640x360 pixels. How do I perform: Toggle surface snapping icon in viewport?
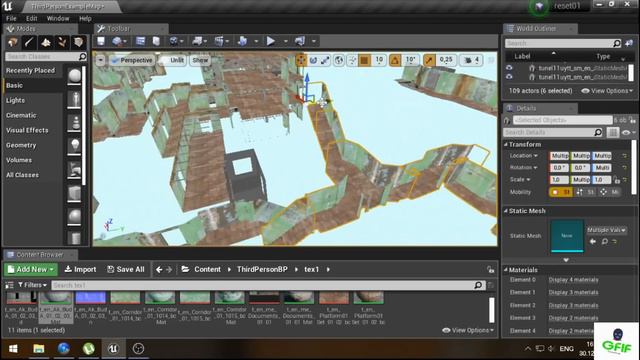click(352, 60)
